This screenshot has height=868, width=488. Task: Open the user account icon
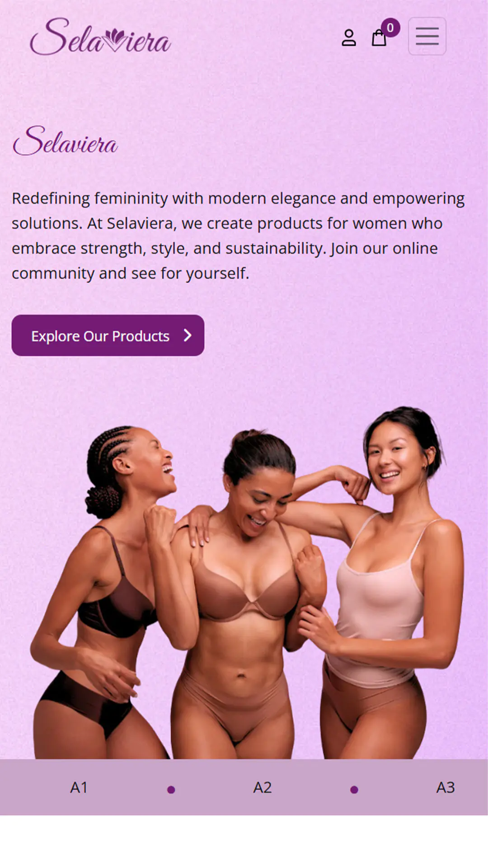348,38
